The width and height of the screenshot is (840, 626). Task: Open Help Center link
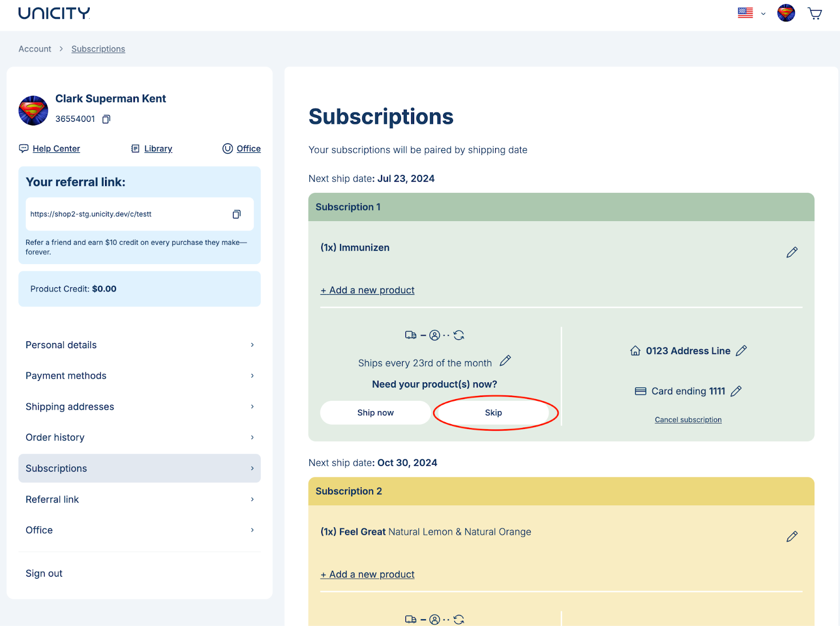tap(56, 149)
